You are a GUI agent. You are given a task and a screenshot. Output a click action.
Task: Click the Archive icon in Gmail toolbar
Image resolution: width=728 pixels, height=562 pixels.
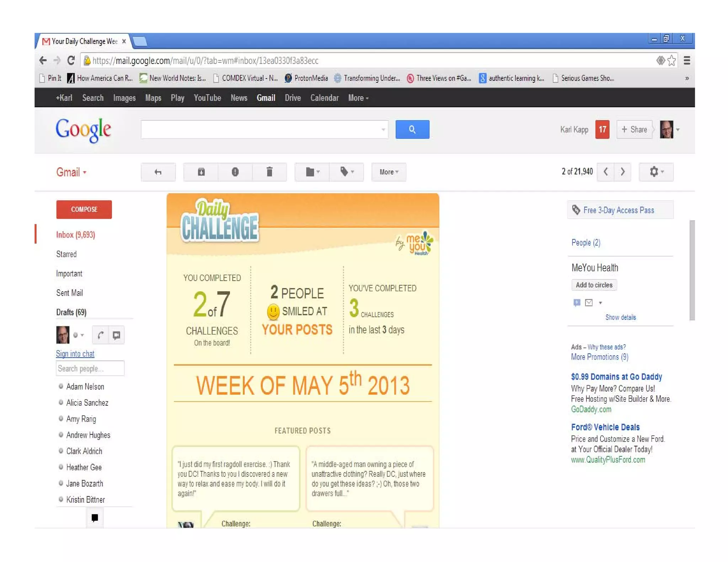(201, 172)
